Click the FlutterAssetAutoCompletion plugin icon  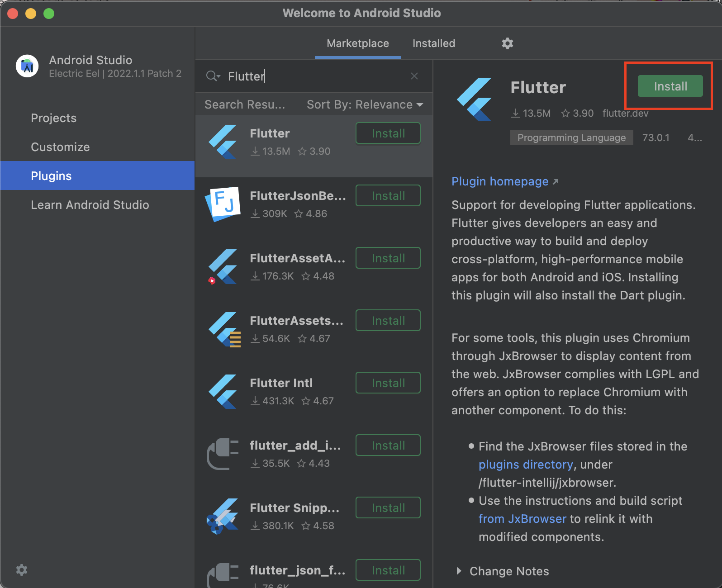(x=223, y=267)
